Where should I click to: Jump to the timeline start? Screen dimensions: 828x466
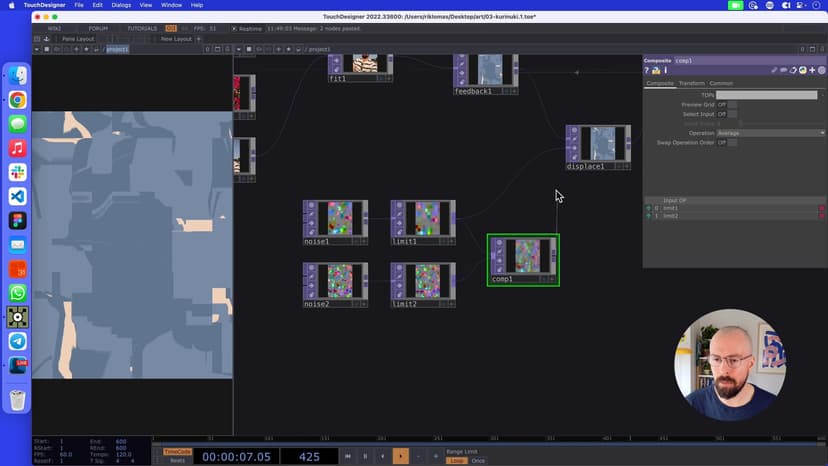pyautogui.click(x=347, y=456)
